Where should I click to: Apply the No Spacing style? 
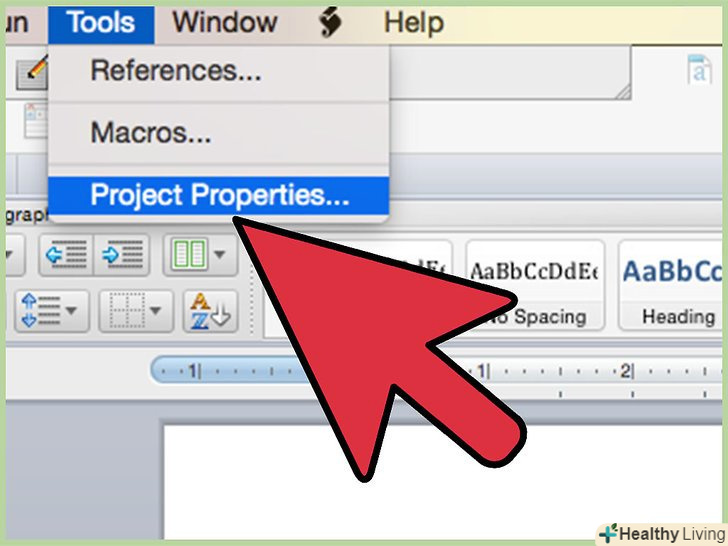pos(535,285)
